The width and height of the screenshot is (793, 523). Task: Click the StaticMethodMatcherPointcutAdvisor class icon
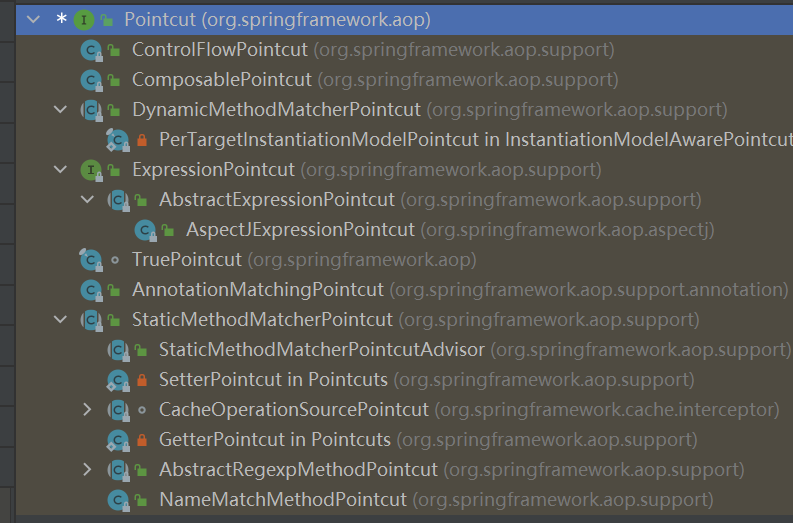(x=119, y=350)
